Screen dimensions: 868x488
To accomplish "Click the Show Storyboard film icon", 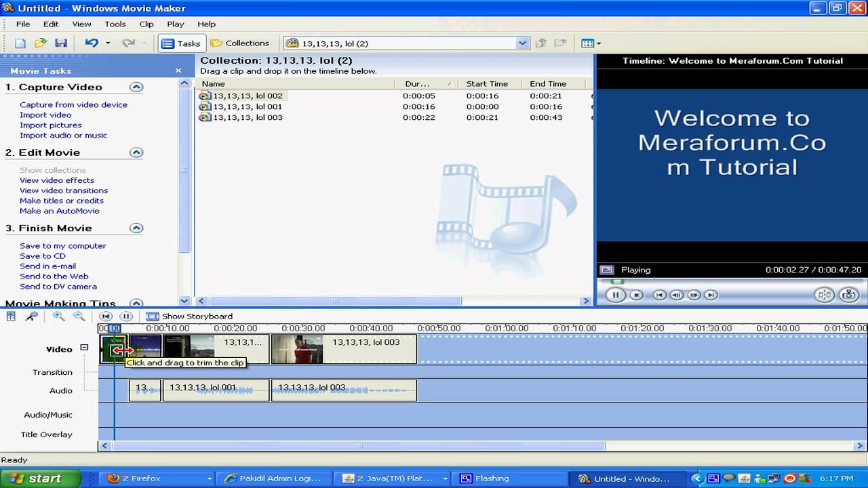I will click(153, 317).
